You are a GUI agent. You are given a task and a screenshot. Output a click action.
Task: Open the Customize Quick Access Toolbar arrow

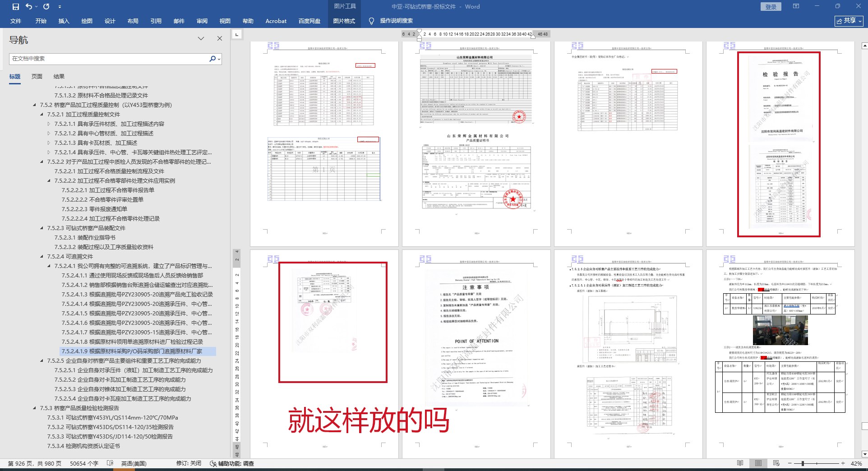(60, 7)
